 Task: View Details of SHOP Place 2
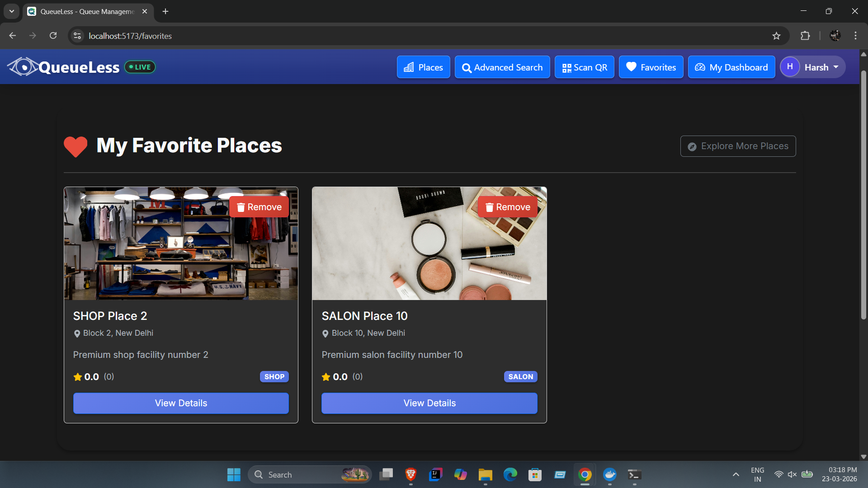(x=181, y=403)
